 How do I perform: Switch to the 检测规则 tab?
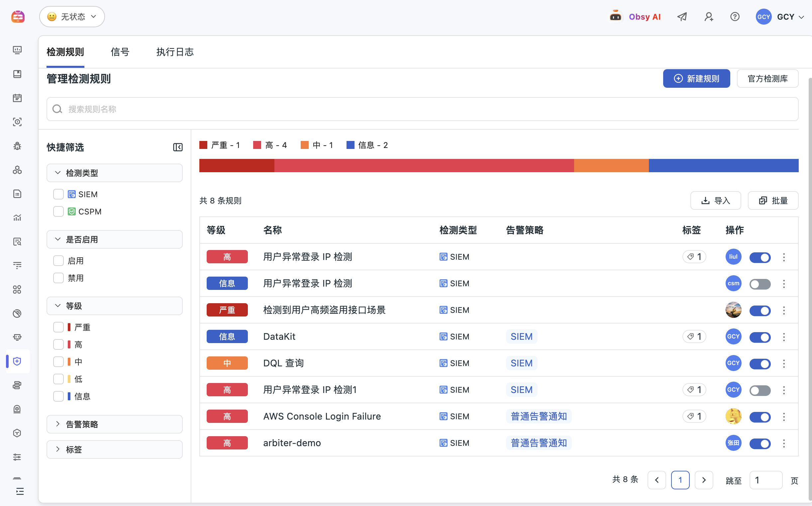(65, 52)
